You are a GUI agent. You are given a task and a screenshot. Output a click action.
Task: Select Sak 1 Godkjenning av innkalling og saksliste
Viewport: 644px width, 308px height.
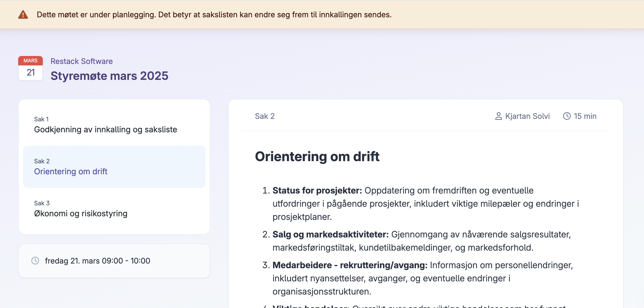click(114, 125)
